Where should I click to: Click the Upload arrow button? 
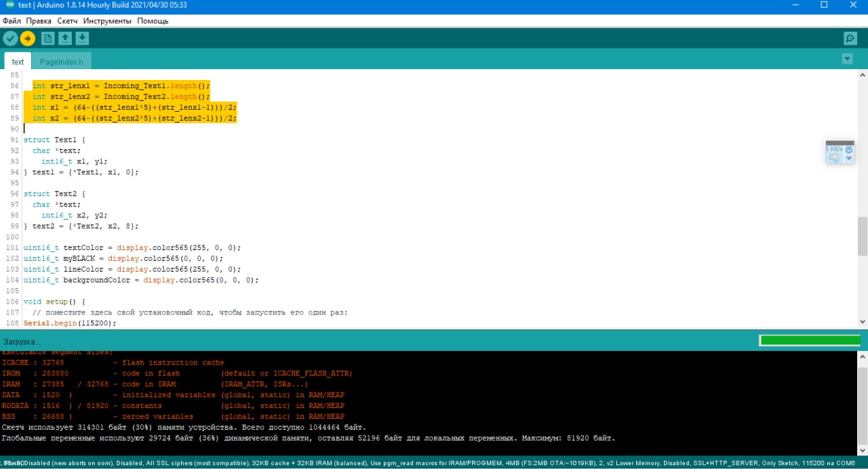pos(27,39)
